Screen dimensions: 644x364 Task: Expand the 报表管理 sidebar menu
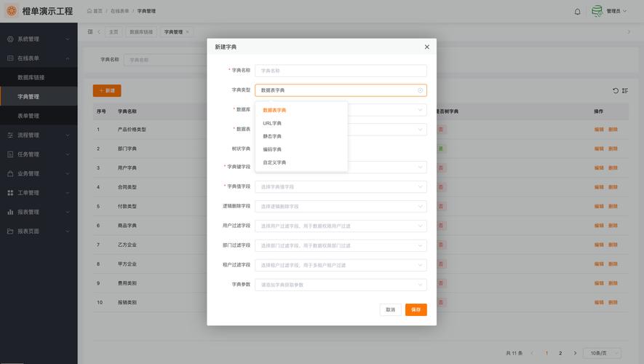coord(68,212)
